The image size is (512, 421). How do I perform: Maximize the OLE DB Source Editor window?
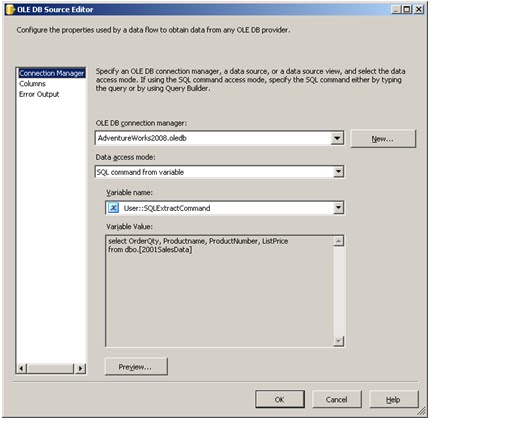[407, 9]
